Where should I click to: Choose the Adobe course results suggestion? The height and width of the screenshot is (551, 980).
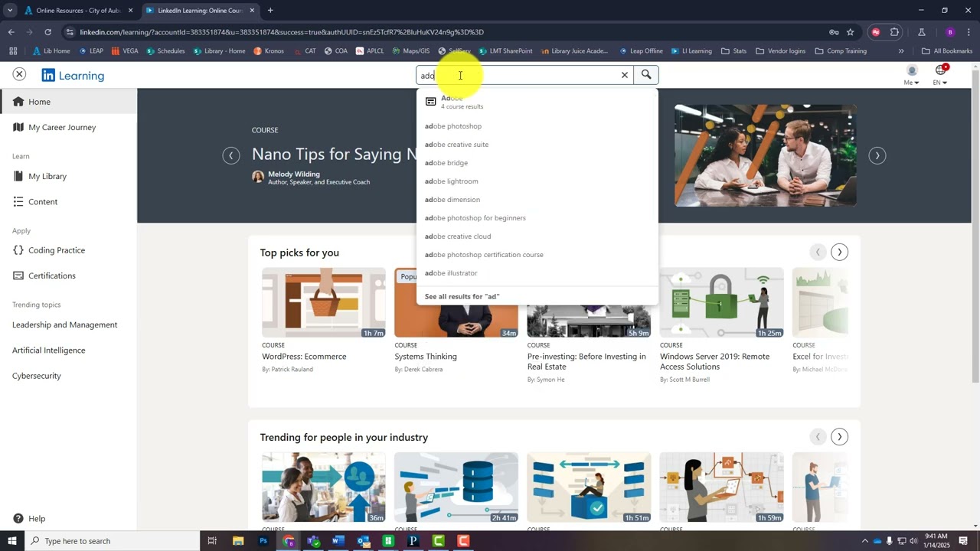coord(537,102)
